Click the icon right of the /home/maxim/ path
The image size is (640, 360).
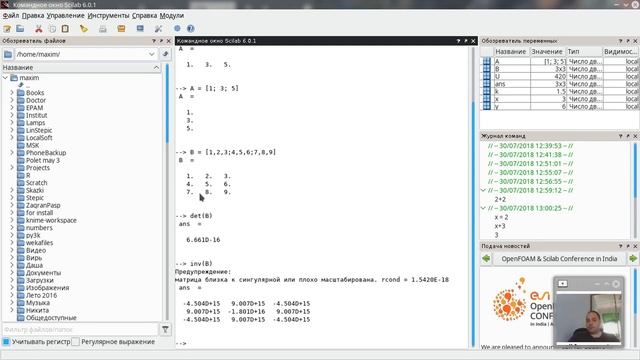[x=165, y=54]
